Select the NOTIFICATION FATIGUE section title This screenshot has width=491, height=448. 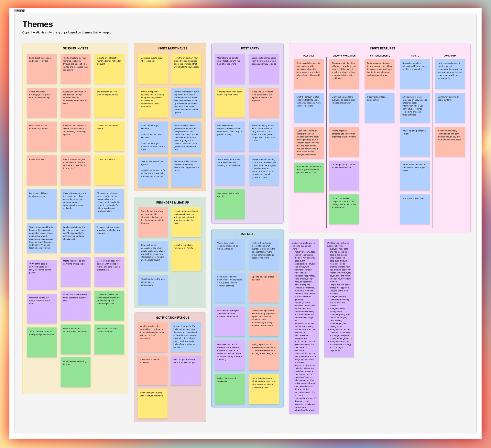(172, 318)
